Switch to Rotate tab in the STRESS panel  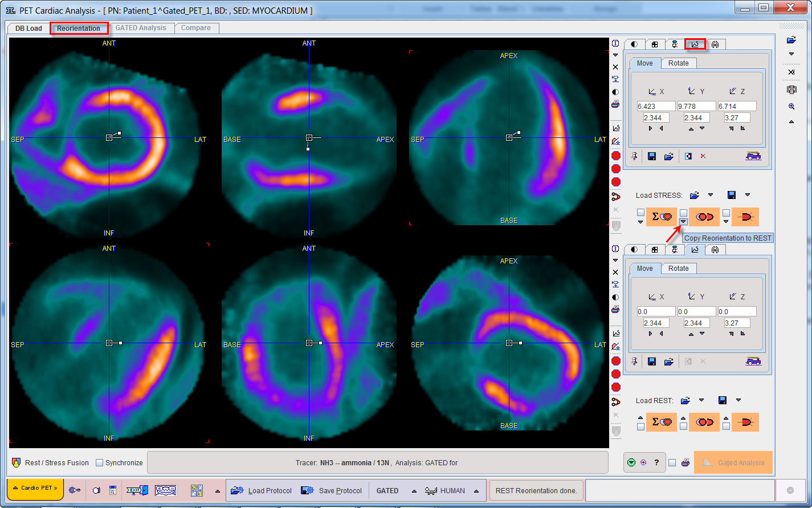[678, 63]
